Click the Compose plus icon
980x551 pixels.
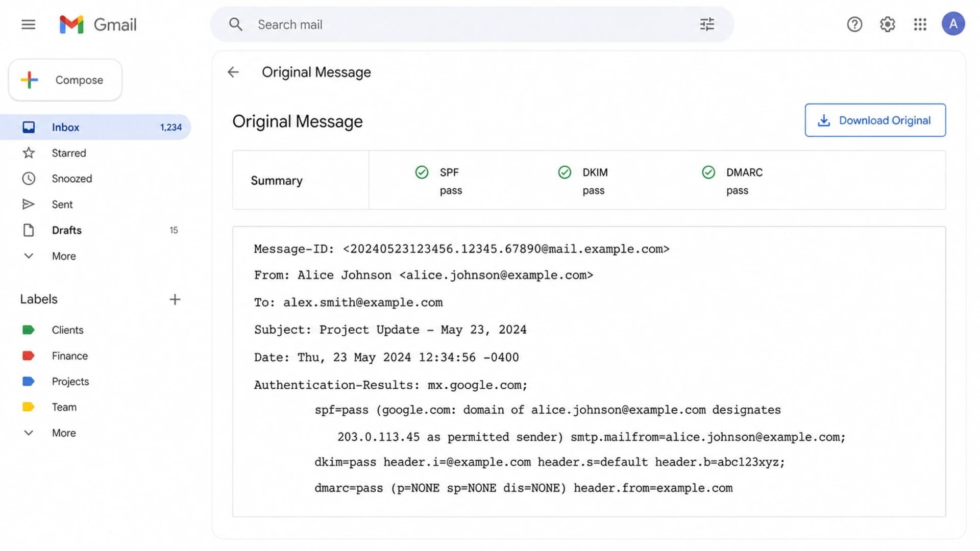pos(30,80)
